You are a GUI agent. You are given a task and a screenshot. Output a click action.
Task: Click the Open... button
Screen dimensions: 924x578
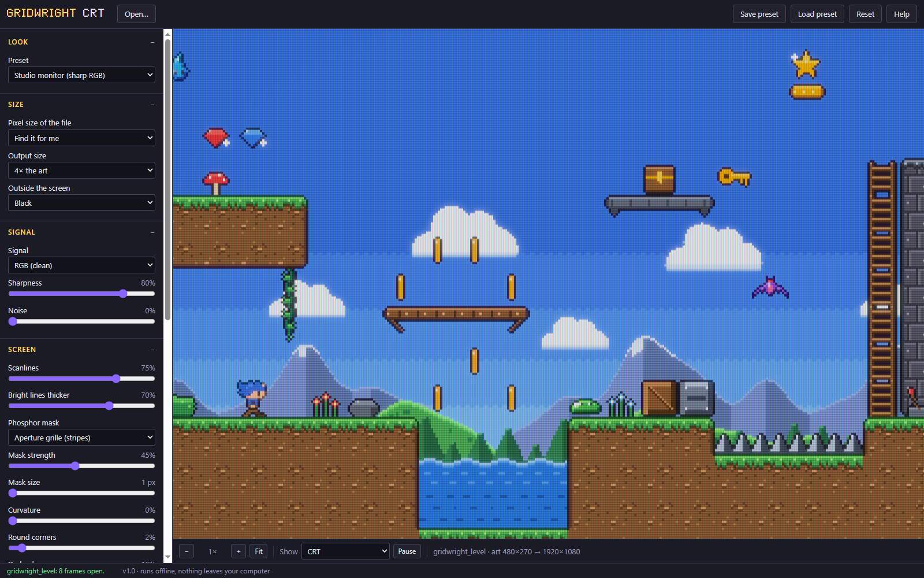(x=136, y=14)
